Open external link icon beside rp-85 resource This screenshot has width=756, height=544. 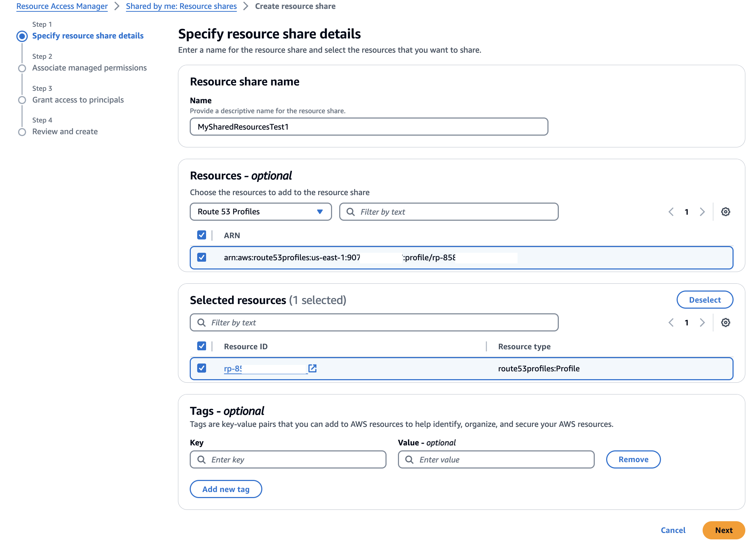pos(313,368)
